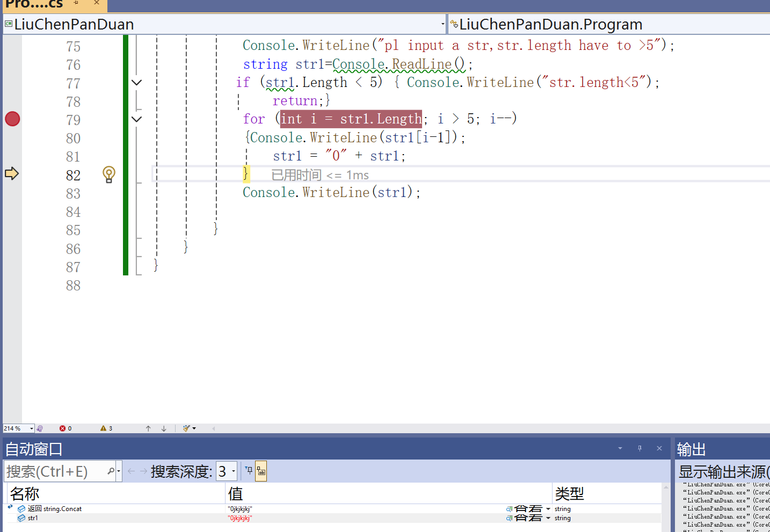This screenshot has height=532, width=770.
Task: Click line number 75 in the gutter
Action: [x=73, y=47]
